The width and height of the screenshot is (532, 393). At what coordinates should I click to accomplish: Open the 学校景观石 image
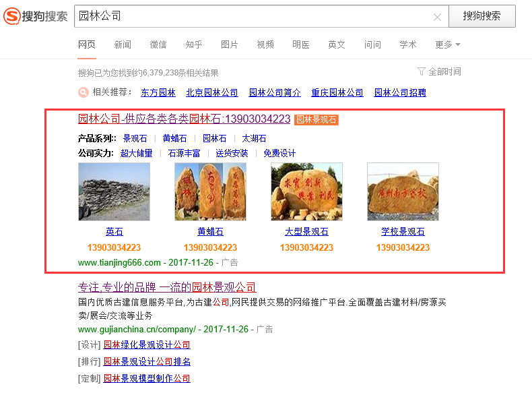pos(403,191)
